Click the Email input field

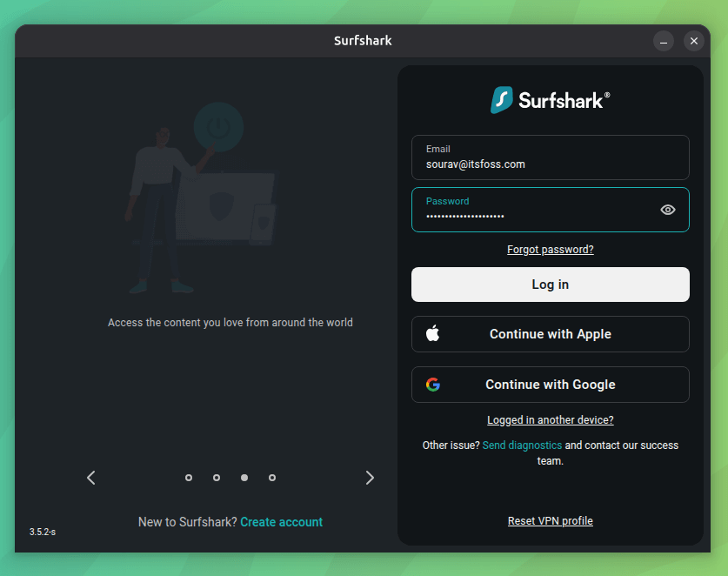[x=551, y=157]
